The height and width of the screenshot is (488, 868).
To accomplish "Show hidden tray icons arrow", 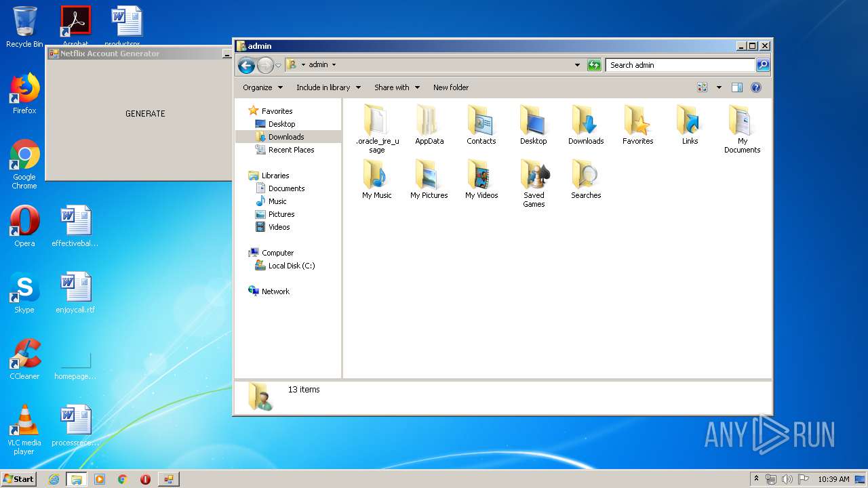I will (756, 479).
